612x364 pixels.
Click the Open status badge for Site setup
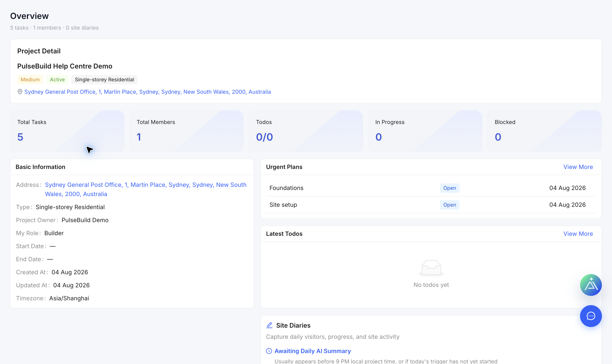[x=450, y=205]
